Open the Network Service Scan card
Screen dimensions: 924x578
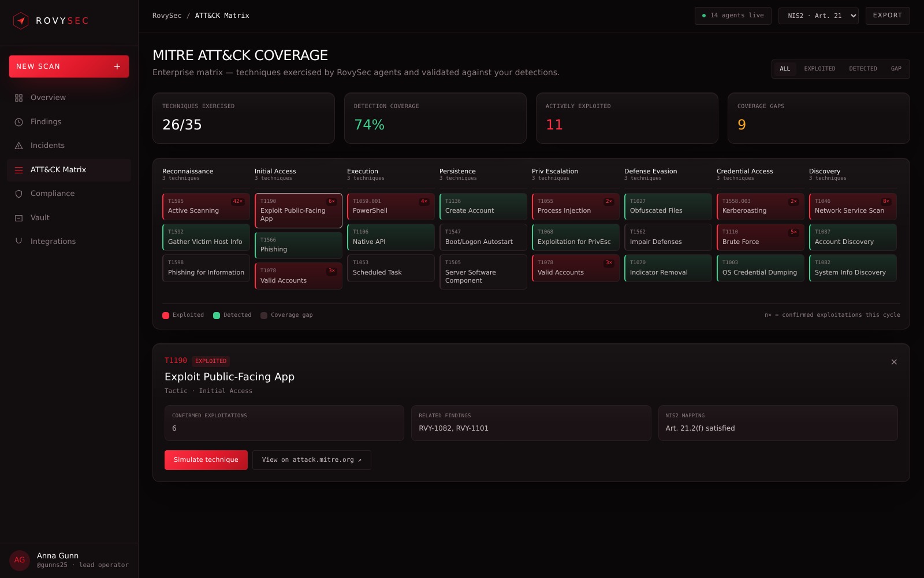(x=853, y=206)
